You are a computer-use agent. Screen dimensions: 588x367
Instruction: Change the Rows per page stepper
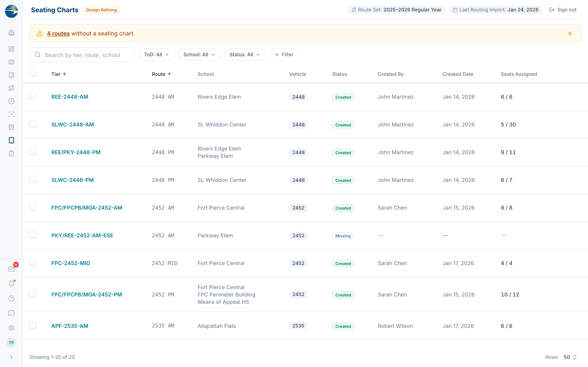[x=570, y=357]
